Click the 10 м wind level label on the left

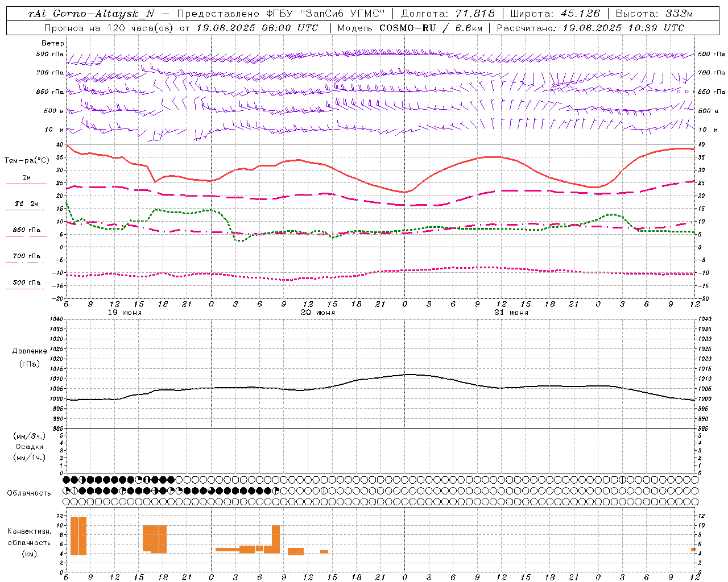coord(55,130)
